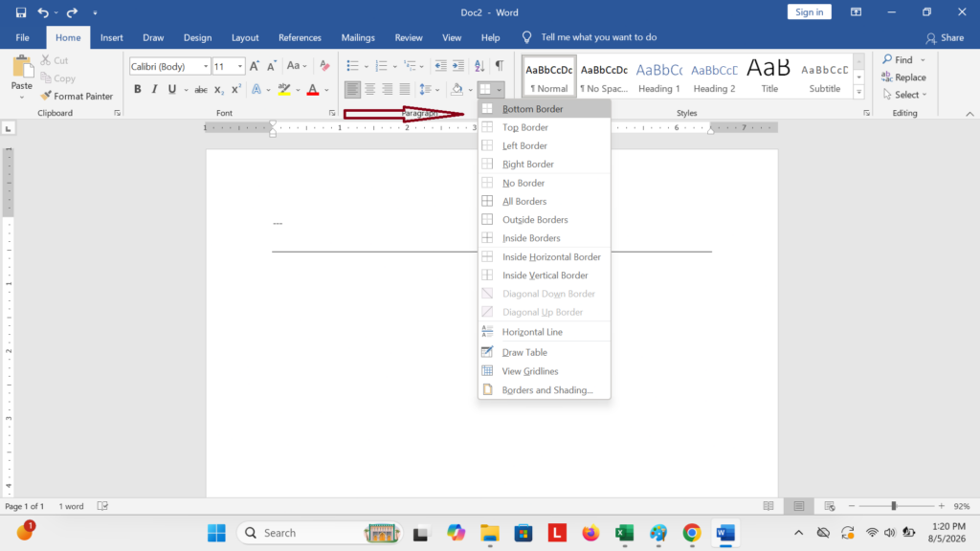Open the Windows Start menu
Viewport: 980px width, 551px height.
(217, 533)
